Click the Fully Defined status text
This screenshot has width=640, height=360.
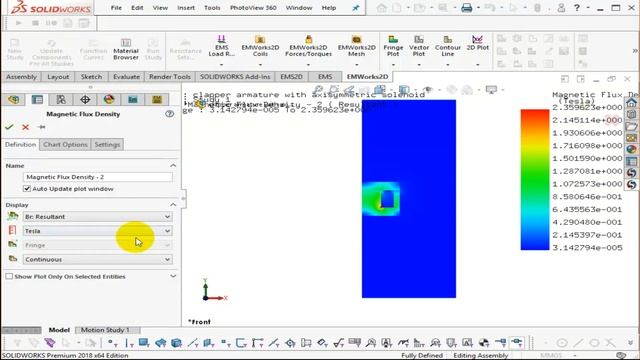[x=422, y=356]
